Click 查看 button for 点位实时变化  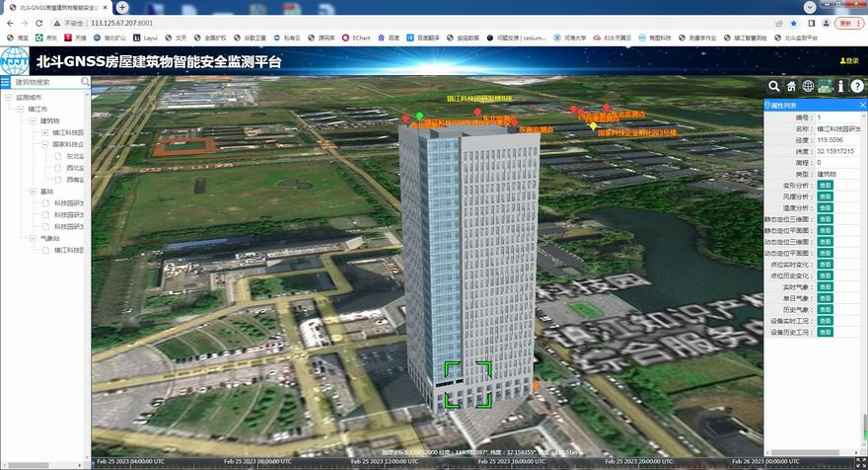pyautogui.click(x=825, y=265)
